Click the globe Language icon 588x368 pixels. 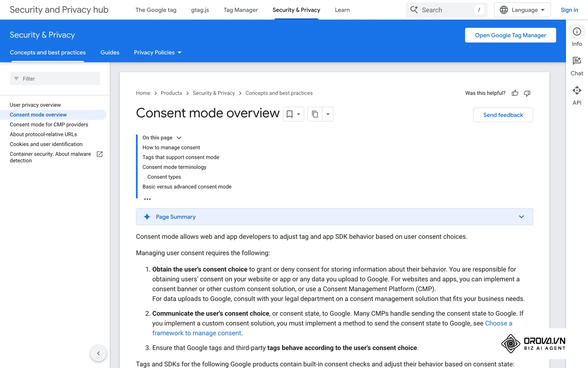pos(504,10)
